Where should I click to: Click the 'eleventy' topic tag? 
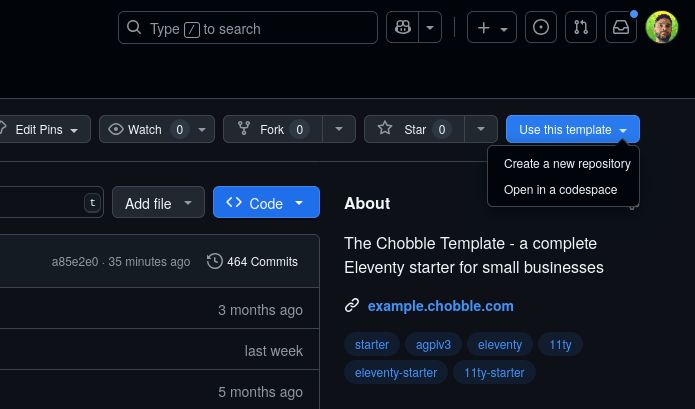pos(500,345)
